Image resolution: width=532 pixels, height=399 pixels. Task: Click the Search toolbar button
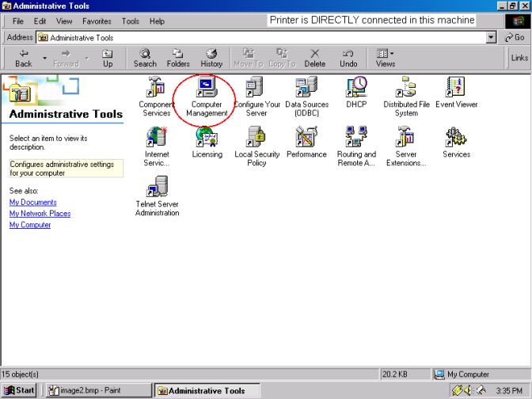pos(145,58)
